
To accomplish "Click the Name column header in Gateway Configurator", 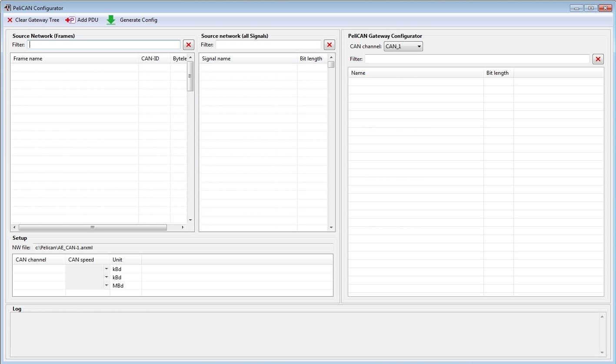I will click(x=415, y=73).
